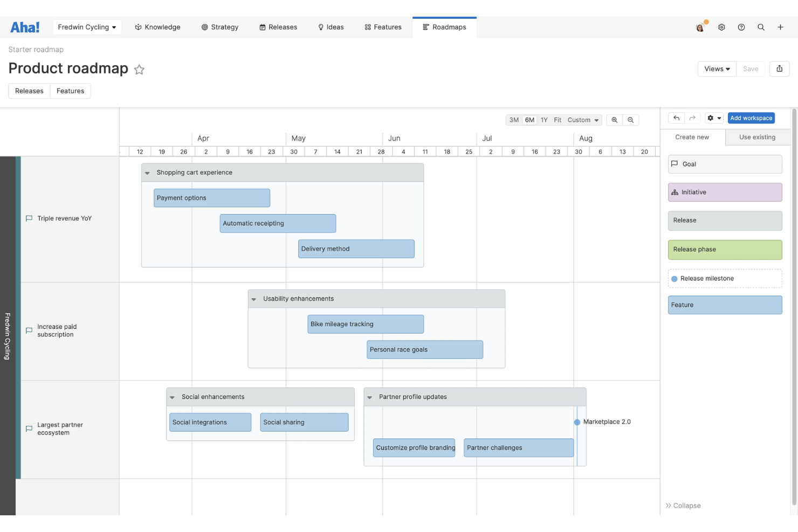Zoom in on the roadmap timeline
The width and height of the screenshot is (798, 532).
[614, 120]
